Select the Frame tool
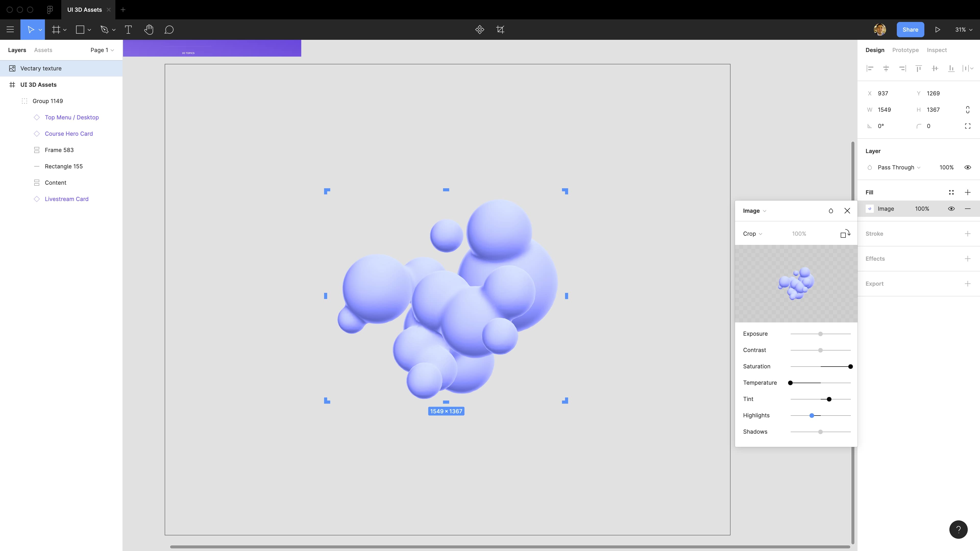 [x=56, y=30]
